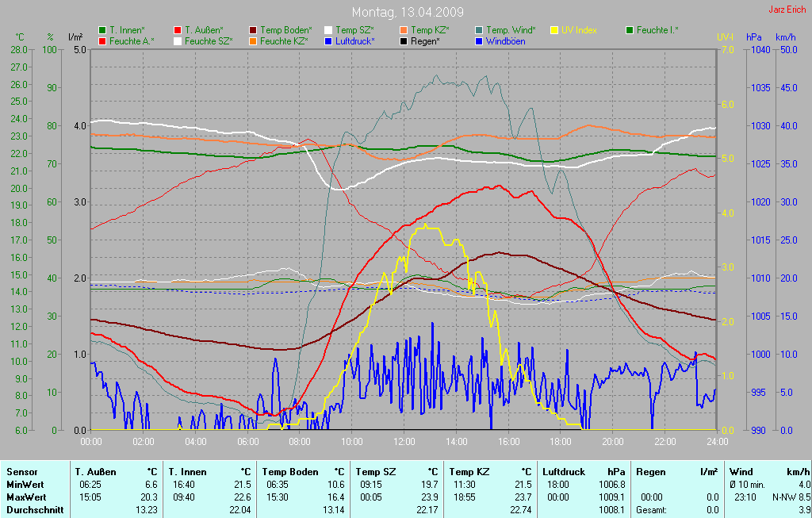Screen dimensions: 812x518
Task: Click the blue Luftdruck legend square
Action: [328, 41]
